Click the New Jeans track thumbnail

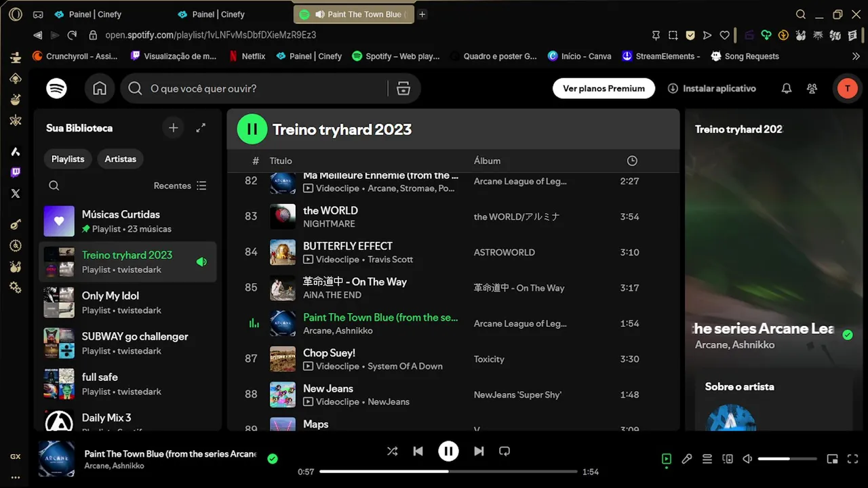pyautogui.click(x=283, y=394)
